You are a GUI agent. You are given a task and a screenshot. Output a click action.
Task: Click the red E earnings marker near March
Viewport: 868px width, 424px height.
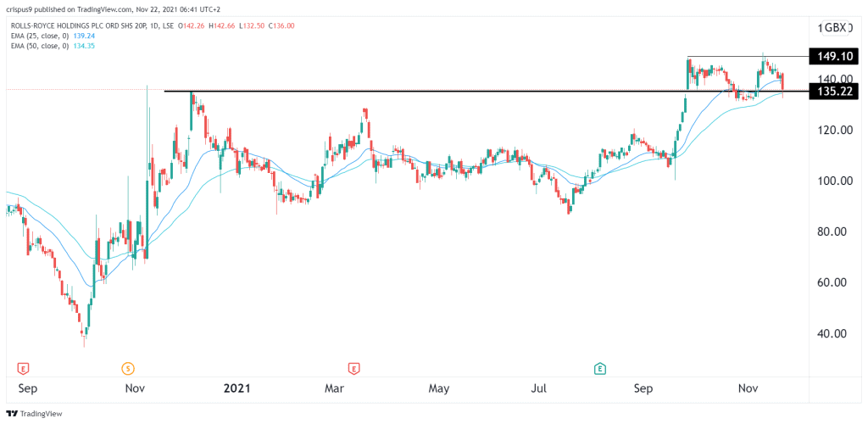click(353, 367)
